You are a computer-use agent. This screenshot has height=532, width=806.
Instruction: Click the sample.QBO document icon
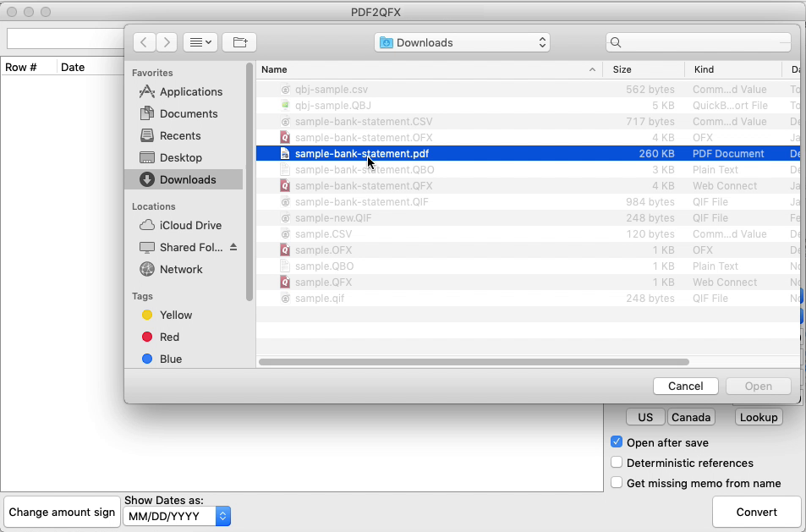click(285, 266)
